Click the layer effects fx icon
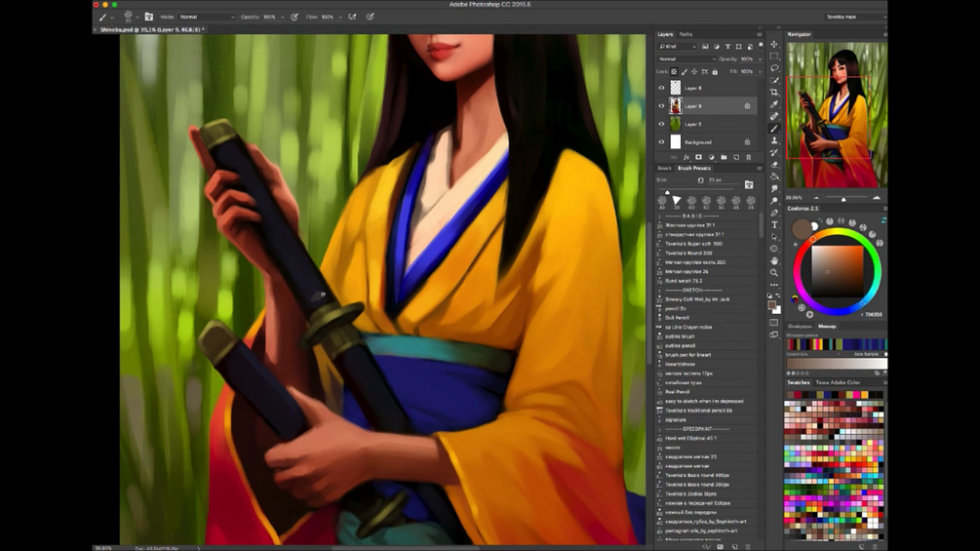980x551 pixels. pyautogui.click(x=686, y=157)
